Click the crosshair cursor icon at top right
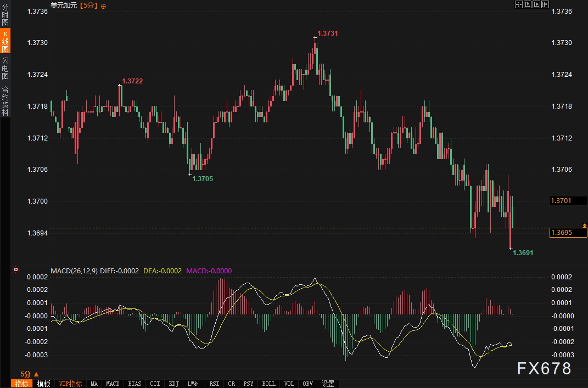The width and height of the screenshot is (588, 388). coord(518,4)
